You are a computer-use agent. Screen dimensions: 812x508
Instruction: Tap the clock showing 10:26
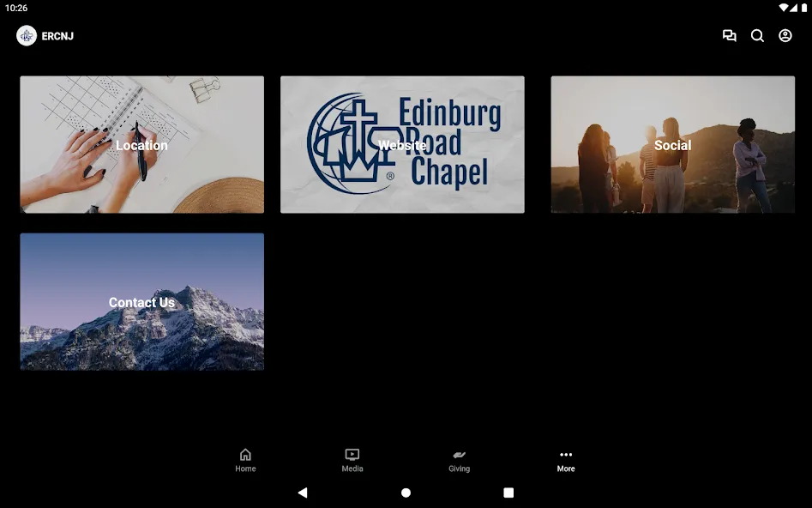[x=16, y=8]
